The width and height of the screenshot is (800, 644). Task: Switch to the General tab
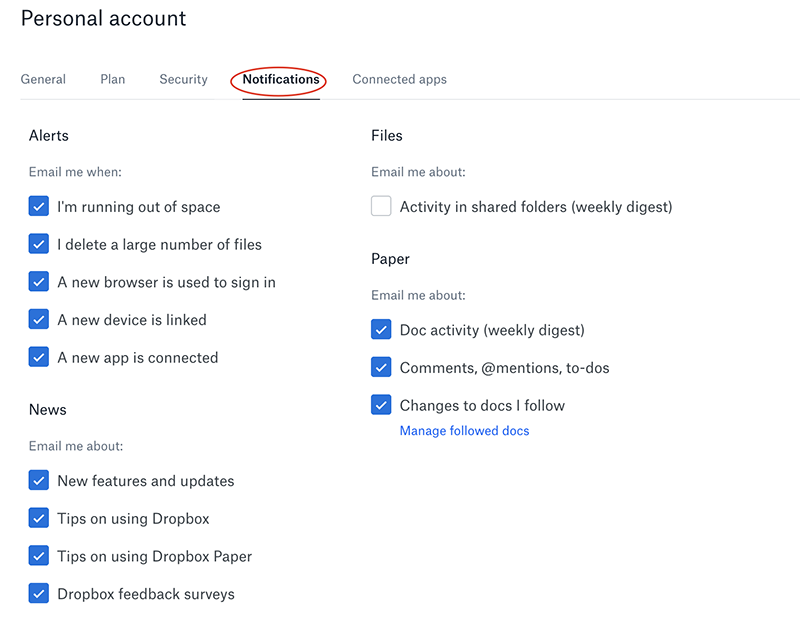point(43,80)
